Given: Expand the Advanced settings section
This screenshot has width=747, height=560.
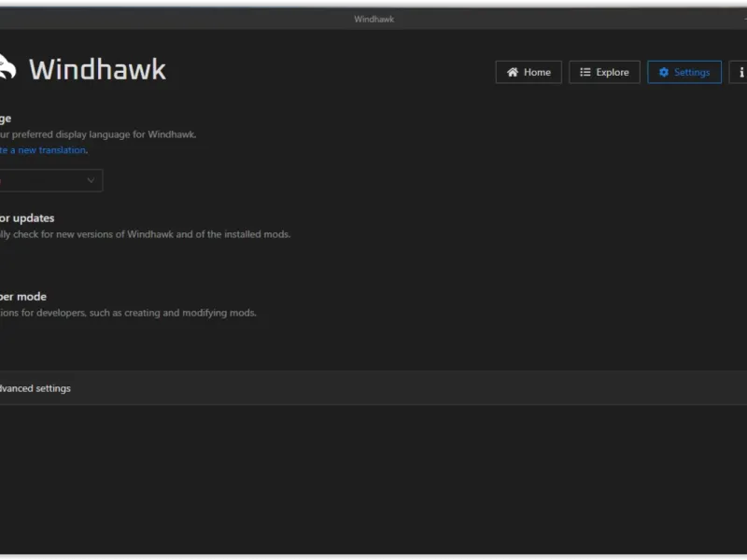Looking at the screenshot, I should tap(373, 388).
